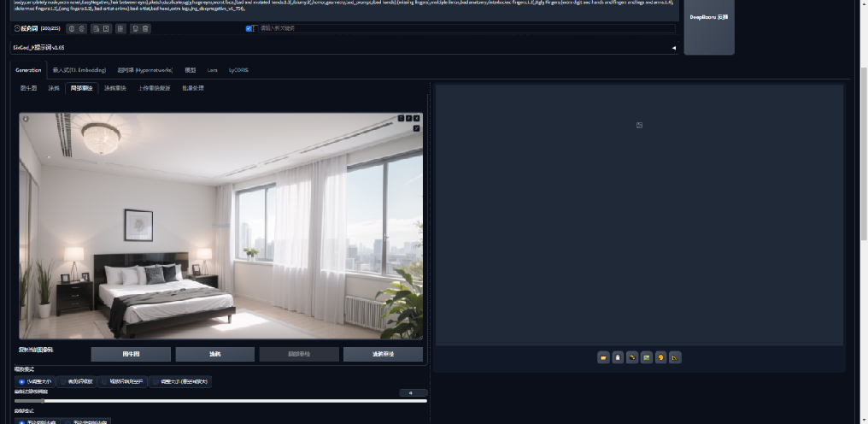This screenshot has height=424, width=868.
Task: Switch to the 上传重绘蒙版 sub-tab
Action: pos(154,88)
